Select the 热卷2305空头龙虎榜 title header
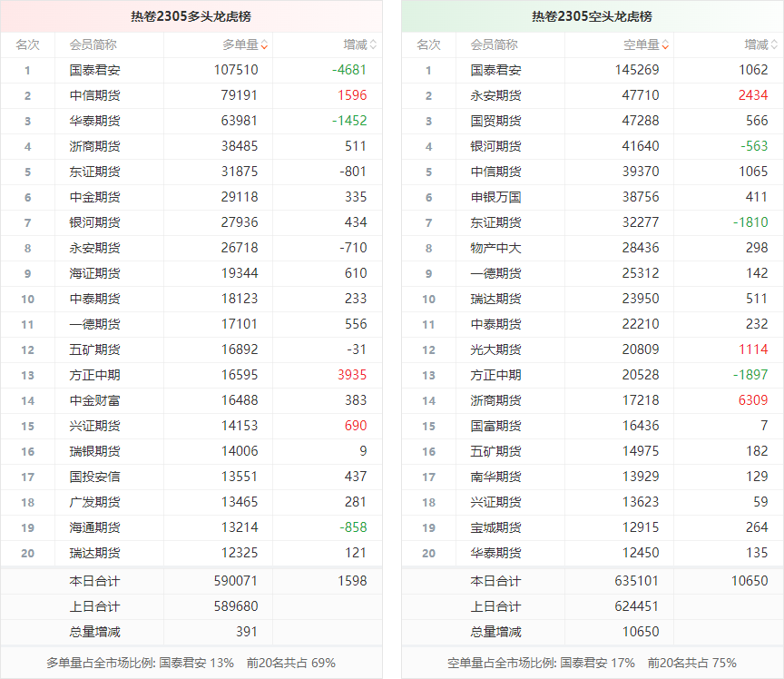 coord(591,16)
